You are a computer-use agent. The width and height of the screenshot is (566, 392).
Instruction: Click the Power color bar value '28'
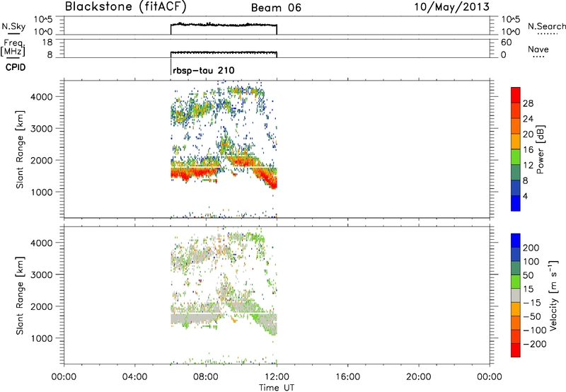click(x=528, y=103)
